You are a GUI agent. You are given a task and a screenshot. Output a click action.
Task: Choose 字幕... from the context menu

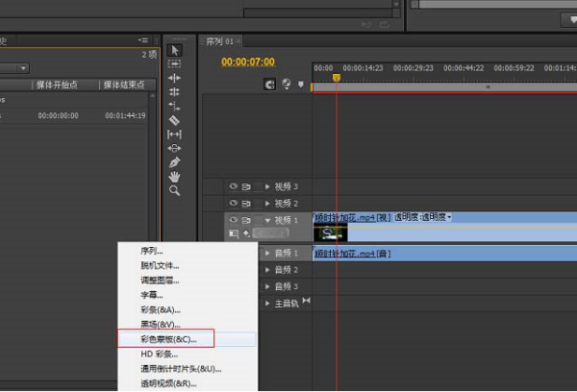pos(153,295)
